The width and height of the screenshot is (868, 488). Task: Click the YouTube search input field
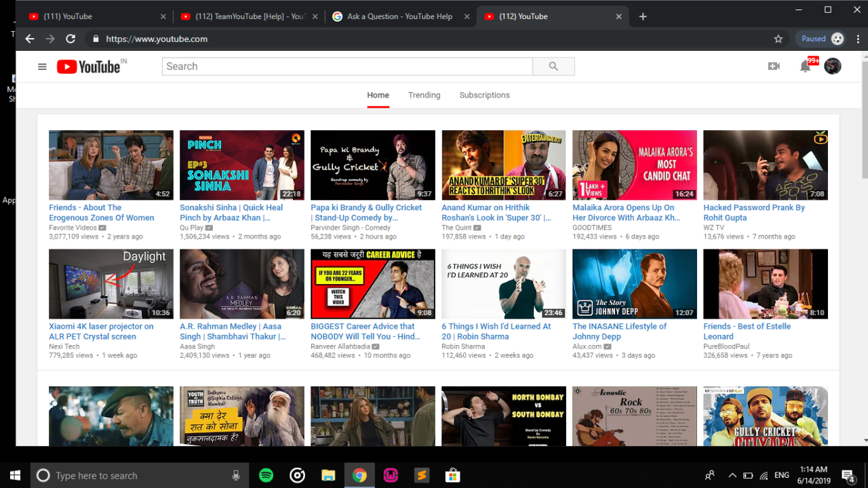347,66
